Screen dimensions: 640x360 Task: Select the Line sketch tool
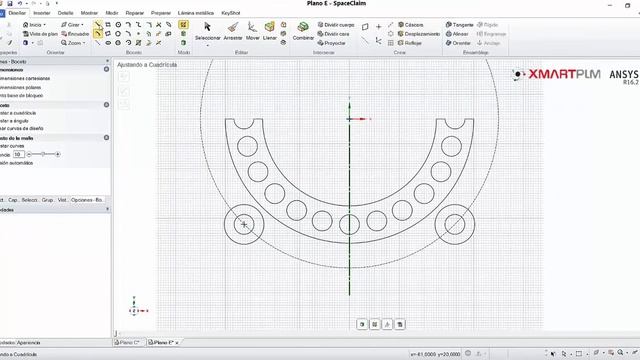(98, 25)
